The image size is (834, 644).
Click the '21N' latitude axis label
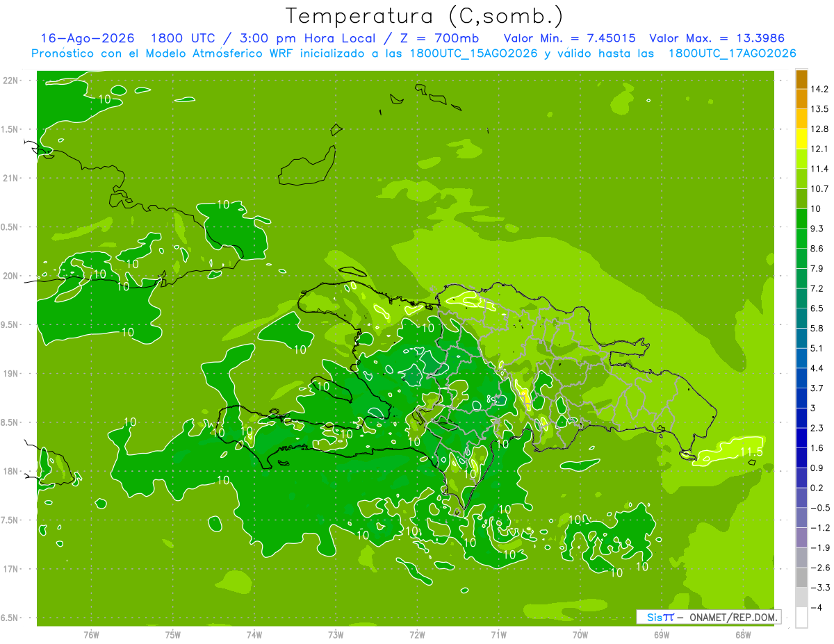point(12,178)
